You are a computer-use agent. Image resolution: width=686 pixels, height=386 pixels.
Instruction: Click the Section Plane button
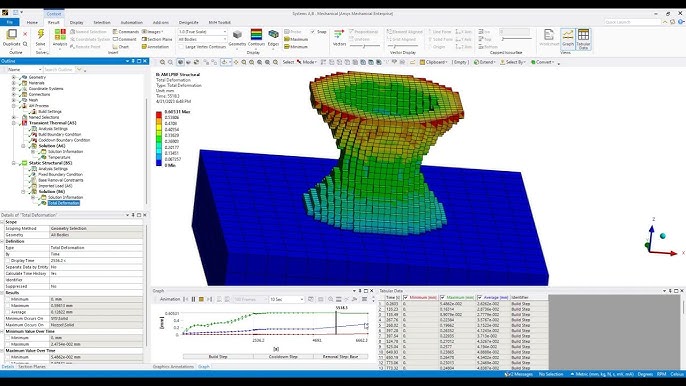(157, 39)
